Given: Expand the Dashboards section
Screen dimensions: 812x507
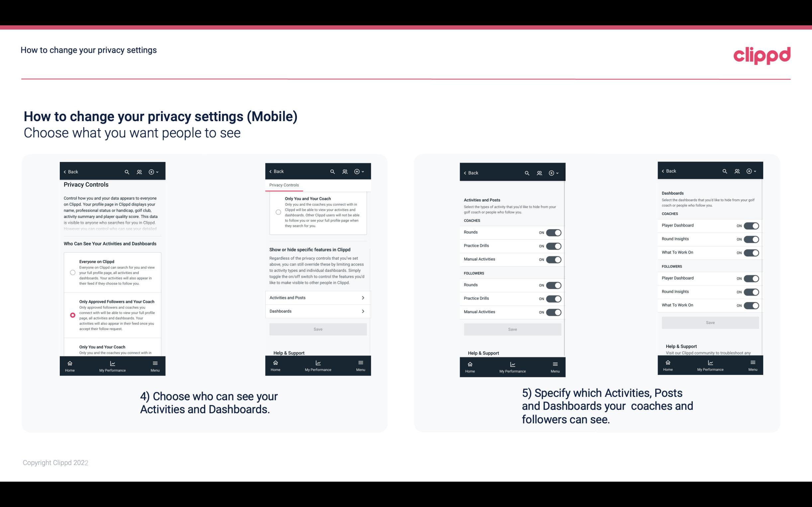Looking at the screenshot, I should (x=317, y=311).
